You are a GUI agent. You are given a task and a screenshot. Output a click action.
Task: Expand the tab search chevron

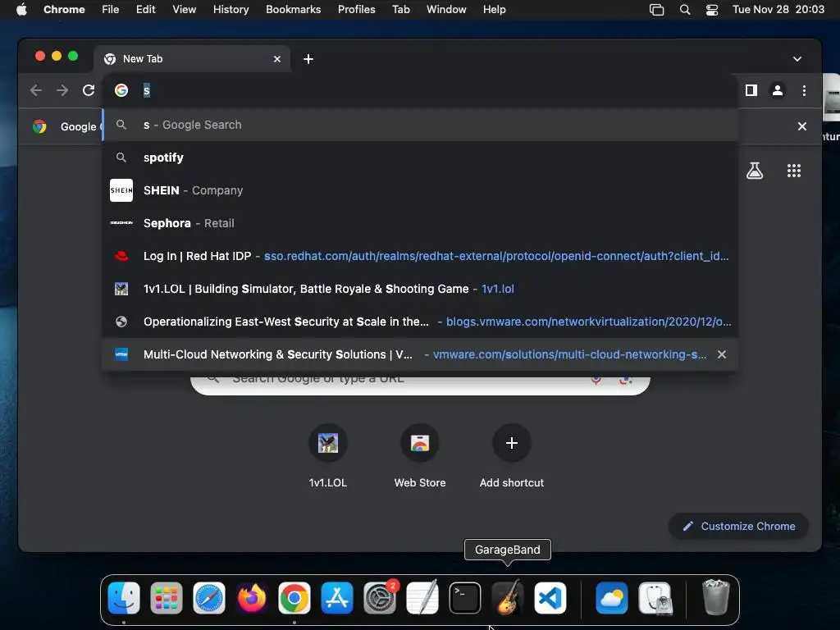[x=797, y=59]
